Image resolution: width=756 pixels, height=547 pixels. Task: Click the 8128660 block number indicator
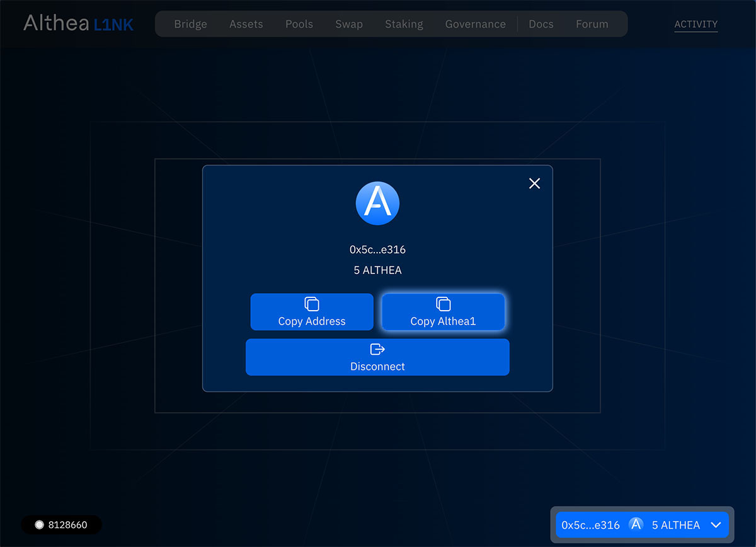point(67,524)
